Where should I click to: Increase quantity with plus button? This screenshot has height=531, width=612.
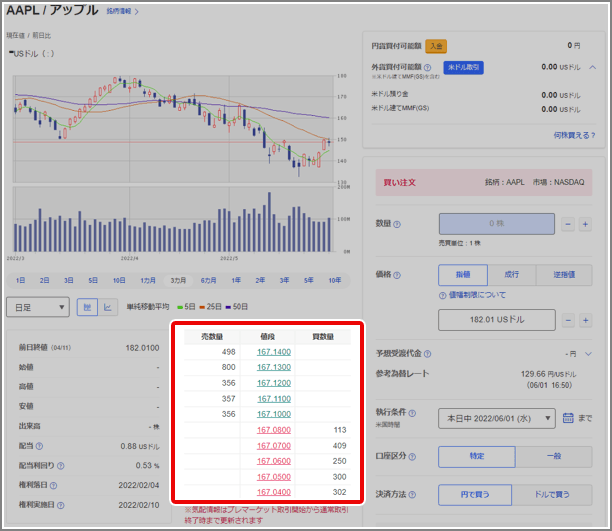[x=585, y=224]
